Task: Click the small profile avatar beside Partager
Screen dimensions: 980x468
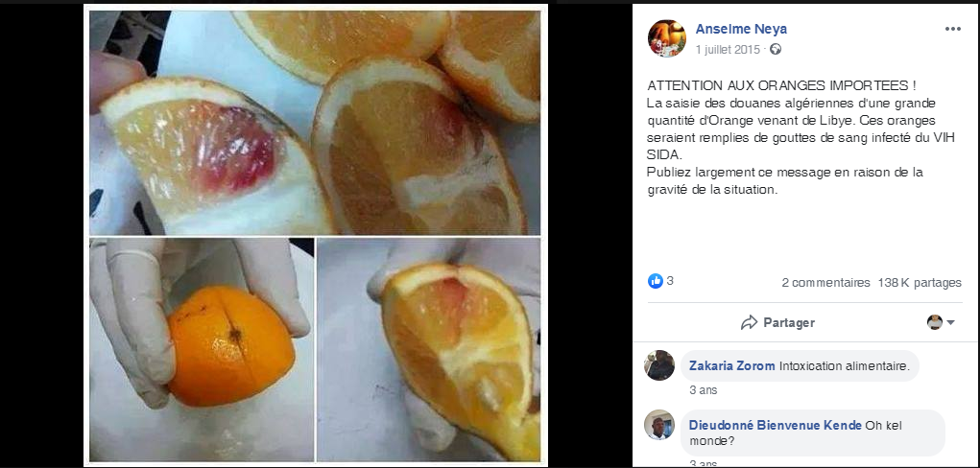Action: 934,322
